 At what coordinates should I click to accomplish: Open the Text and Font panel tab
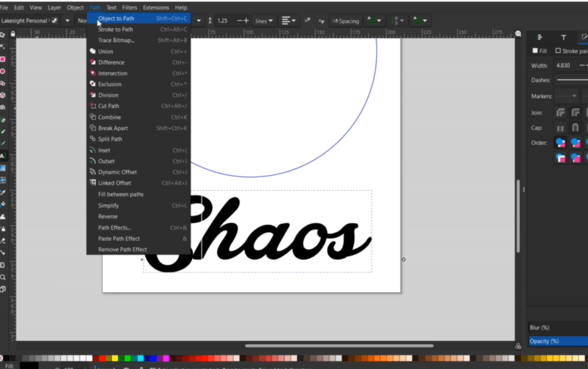[563, 37]
